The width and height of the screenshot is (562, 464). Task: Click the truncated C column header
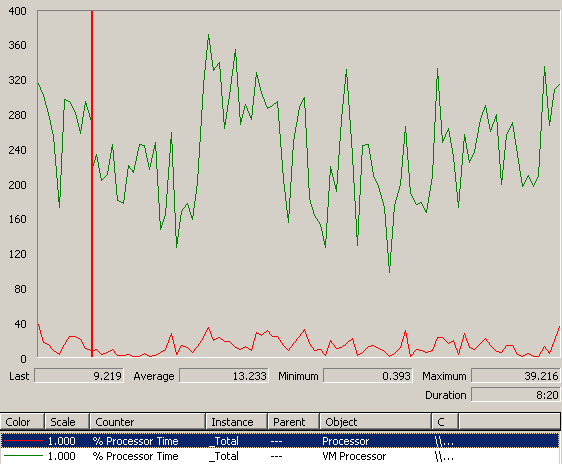point(445,422)
